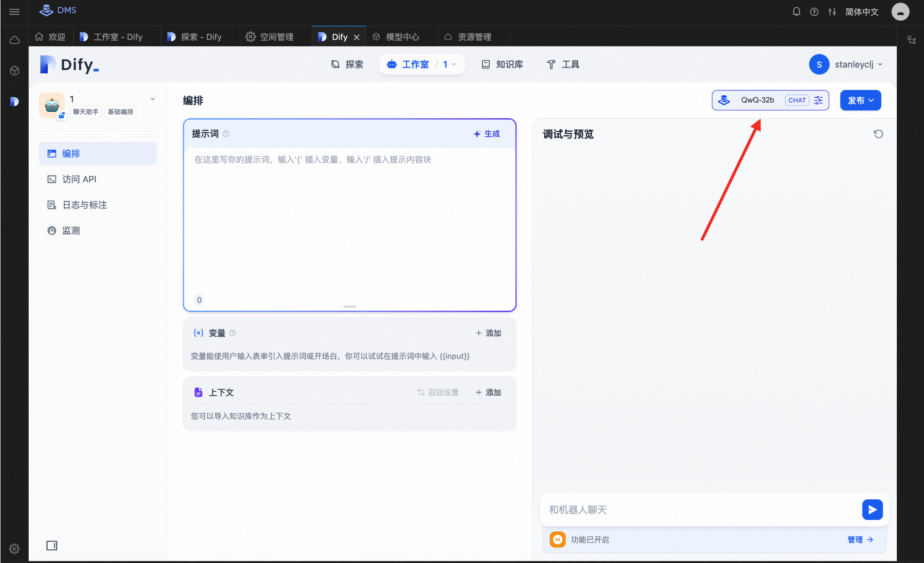924x563 pixels.
Task: Focus the 和机器人聊天 chat input
Action: [700, 510]
